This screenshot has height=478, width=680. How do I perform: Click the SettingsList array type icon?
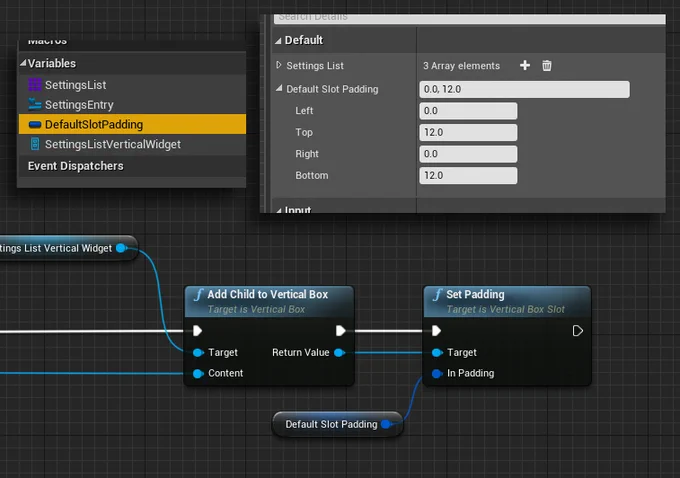35,85
